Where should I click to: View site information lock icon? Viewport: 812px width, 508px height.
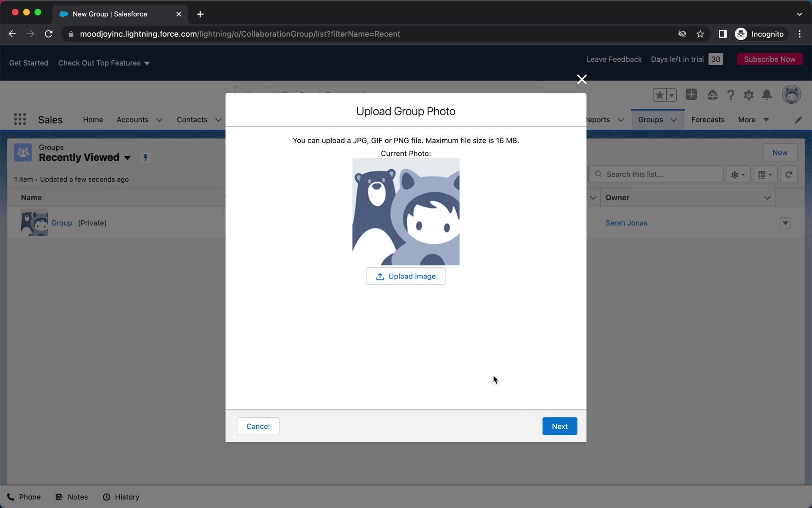71,34
